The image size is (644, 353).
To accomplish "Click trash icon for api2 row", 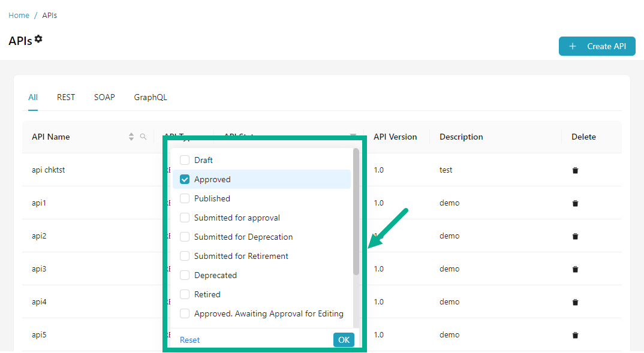I will point(575,236).
